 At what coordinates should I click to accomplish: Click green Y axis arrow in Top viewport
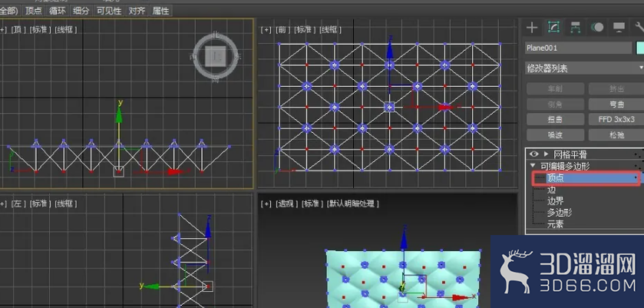click(x=119, y=114)
